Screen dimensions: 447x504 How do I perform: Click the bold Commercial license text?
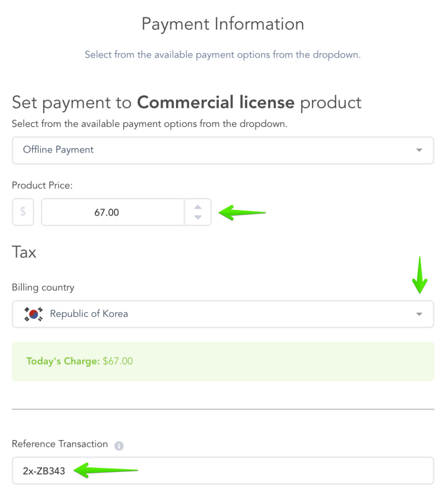(215, 102)
